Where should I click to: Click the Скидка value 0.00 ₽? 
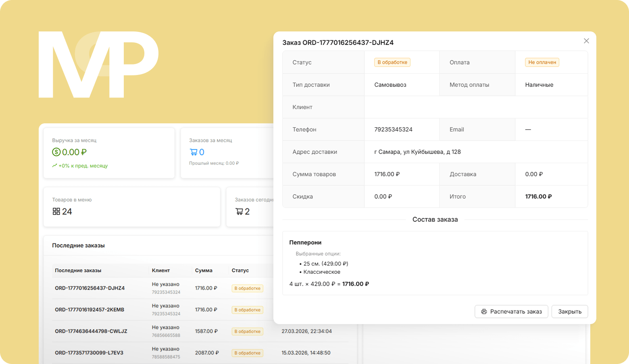point(383,197)
